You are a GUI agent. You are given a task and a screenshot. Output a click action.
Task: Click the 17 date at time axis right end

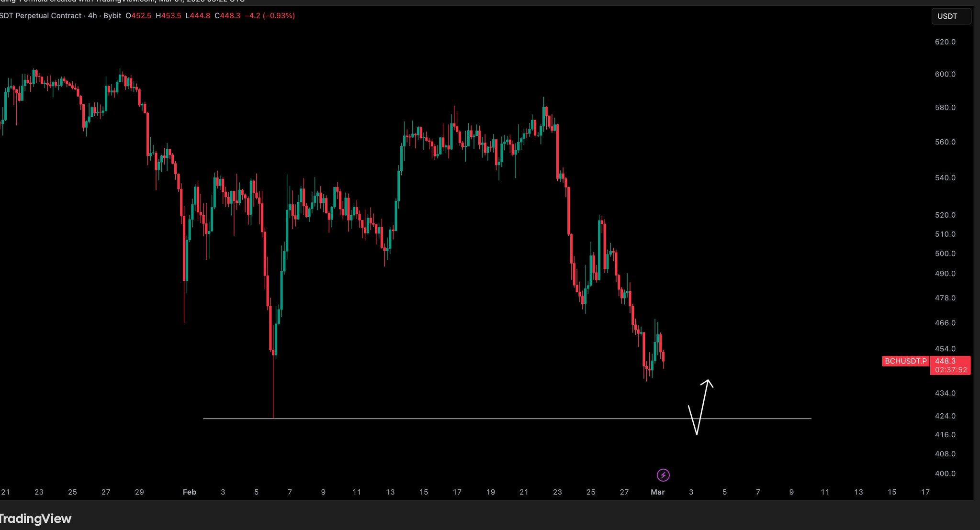925,492
